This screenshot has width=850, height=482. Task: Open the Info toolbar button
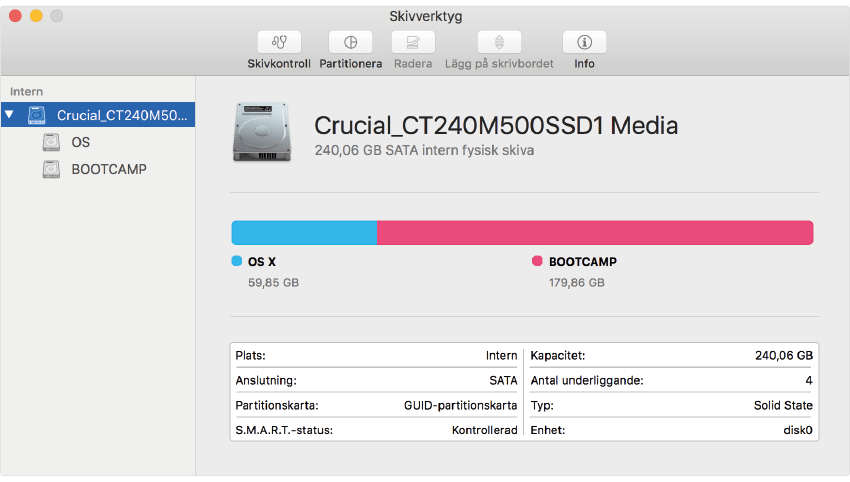[584, 42]
